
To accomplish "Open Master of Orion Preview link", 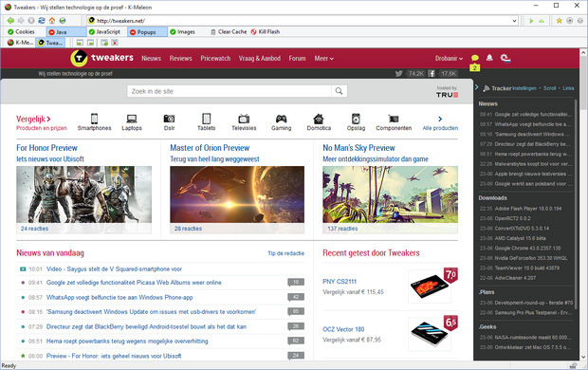I will [x=210, y=148].
